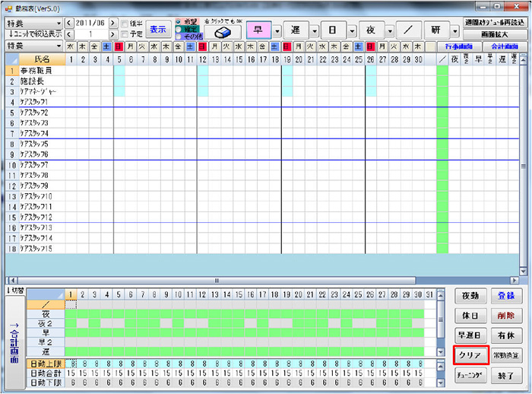Viewport: 532px width, 394px height.
Task: Click the red 削除 delete button
Action: pos(506,316)
